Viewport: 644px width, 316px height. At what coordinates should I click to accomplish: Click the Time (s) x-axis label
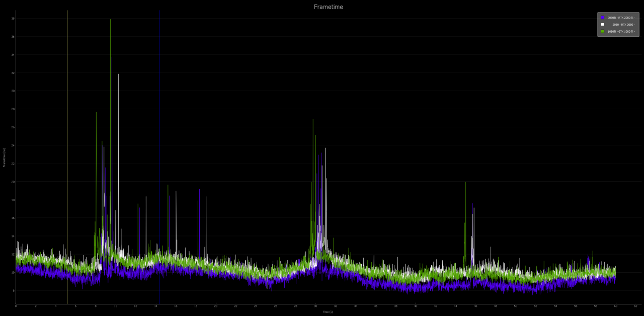[x=328, y=312]
